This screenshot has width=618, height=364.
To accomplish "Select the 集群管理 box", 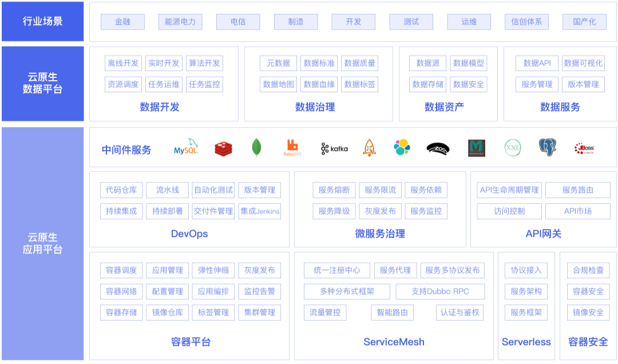I will tap(260, 312).
